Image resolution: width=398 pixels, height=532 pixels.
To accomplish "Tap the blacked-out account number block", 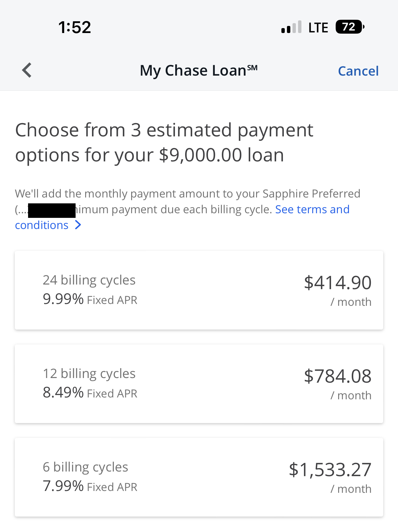I will coord(52,210).
